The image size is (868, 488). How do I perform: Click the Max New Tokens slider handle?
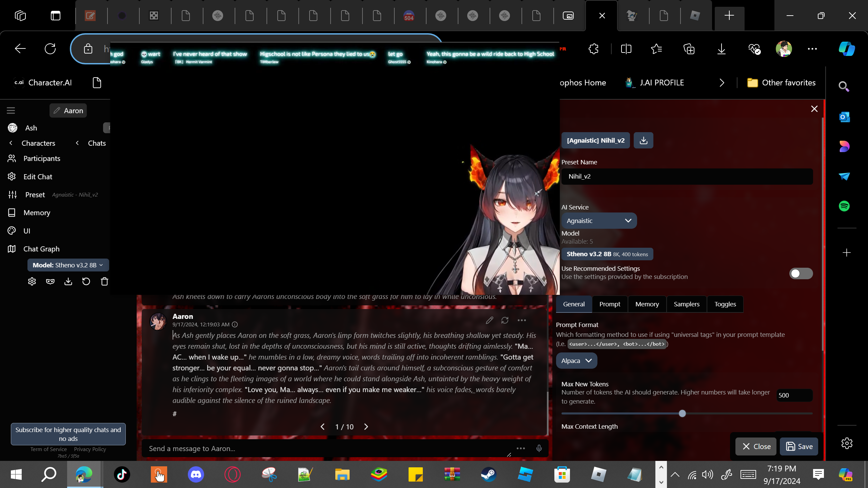[682, 413]
